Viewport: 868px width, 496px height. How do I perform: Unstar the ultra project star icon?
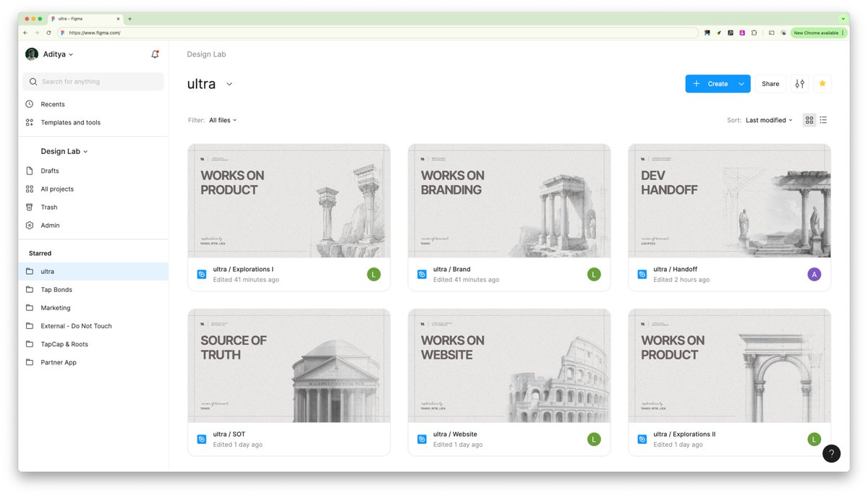[822, 84]
